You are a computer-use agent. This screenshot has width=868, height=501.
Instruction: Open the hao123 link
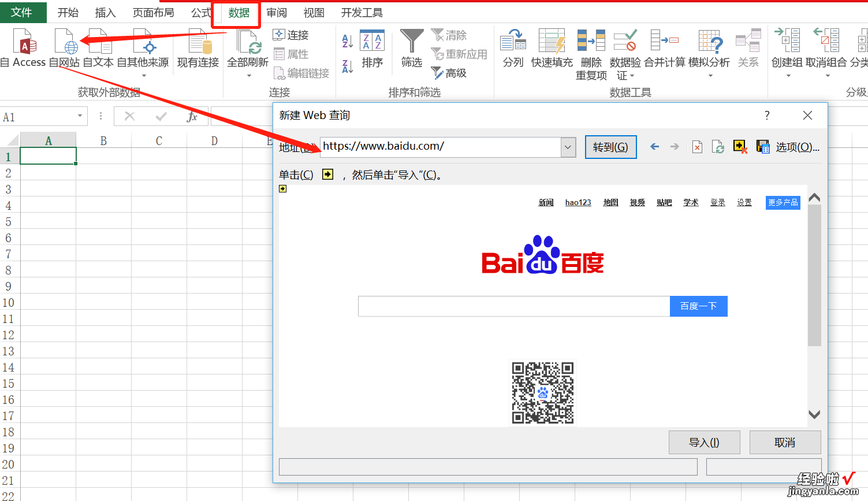click(578, 203)
